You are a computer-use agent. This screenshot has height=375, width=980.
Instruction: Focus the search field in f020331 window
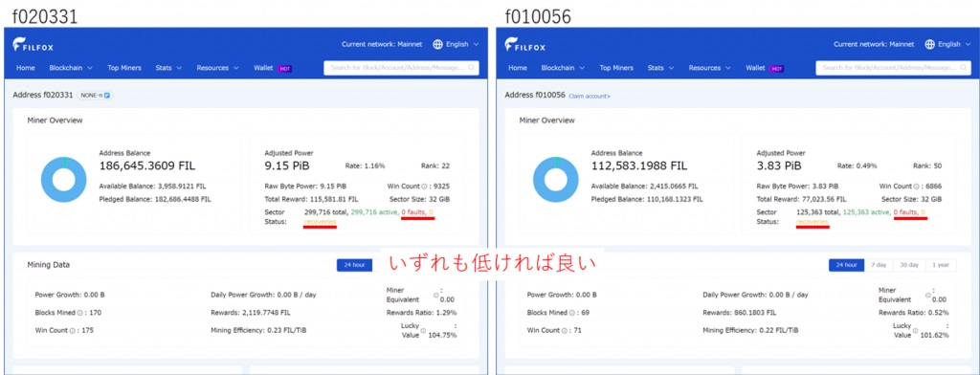tap(401, 68)
